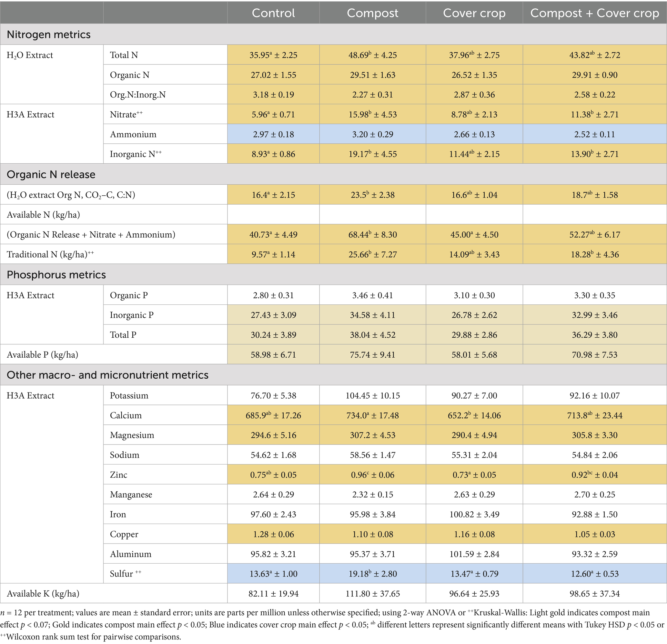
Task: Select Inorganic P cell 27.43 ± 3.09
Action: [273, 315]
